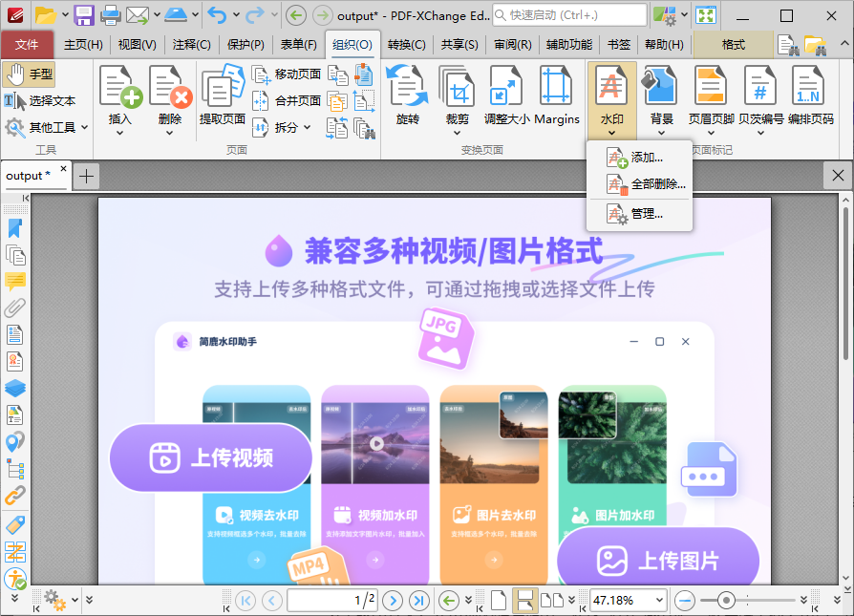Select the Crop (裁剪) pages tool
The height and width of the screenshot is (616, 854).
(458, 96)
